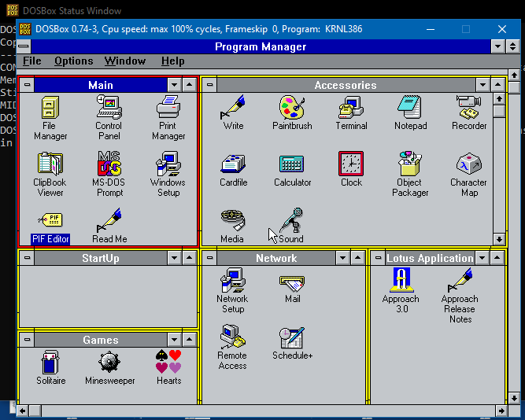The image size is (525, 420).
Task: Open Lotus Applications control menu box
Action: (x=379, y=258)
